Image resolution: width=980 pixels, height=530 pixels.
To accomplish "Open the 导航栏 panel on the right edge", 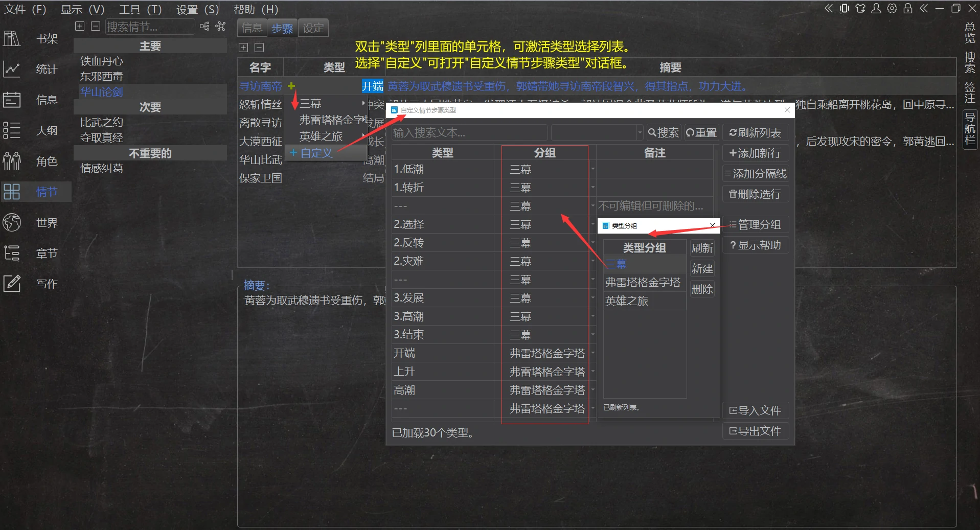I will tap(970, 129).
